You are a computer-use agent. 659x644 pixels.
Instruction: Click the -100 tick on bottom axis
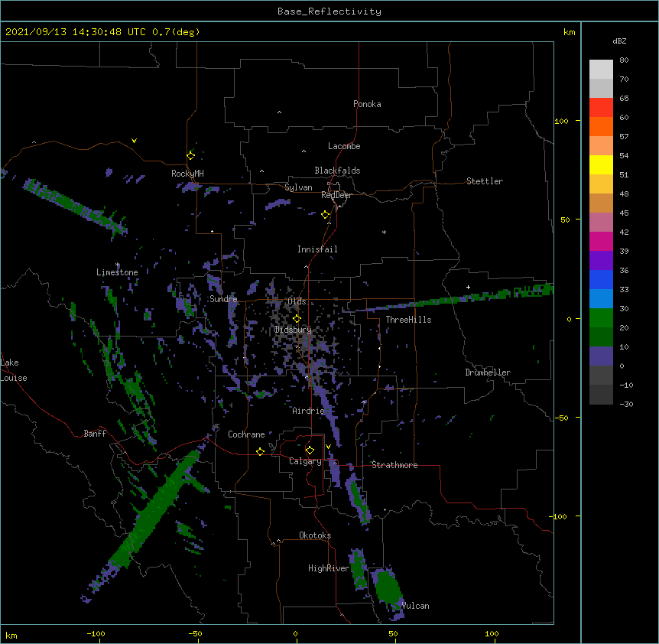coord(96,633)
